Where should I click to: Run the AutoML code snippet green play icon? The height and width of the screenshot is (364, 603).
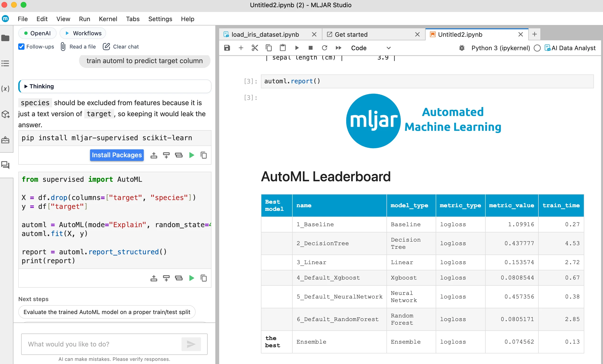(192, 278)
